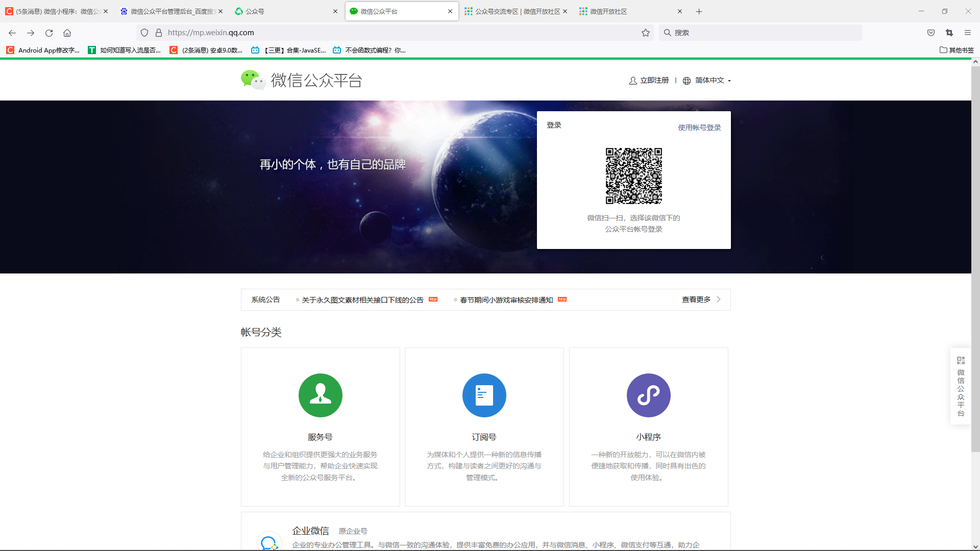980x551 pixels.
Task: Click the purple 小程序 mini program icon
Action: 648,395
